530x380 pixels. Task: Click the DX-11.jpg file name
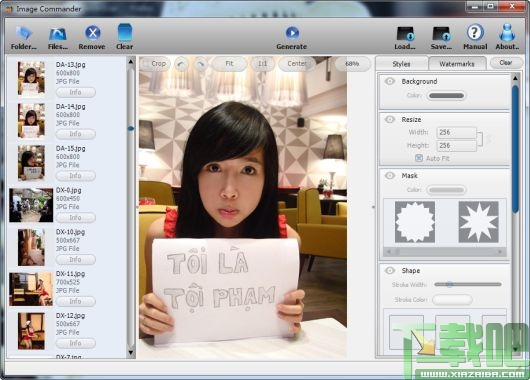coord(70,274)
